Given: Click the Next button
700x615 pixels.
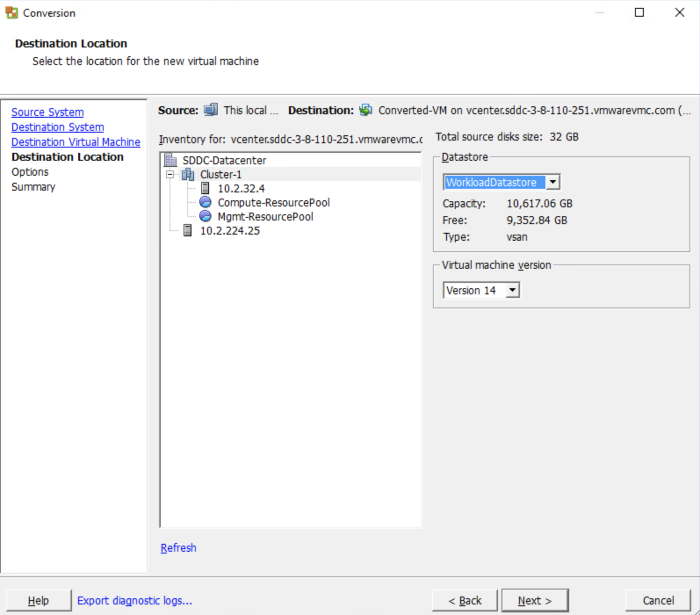Looking at the screenshot, I should coord(535,601).
